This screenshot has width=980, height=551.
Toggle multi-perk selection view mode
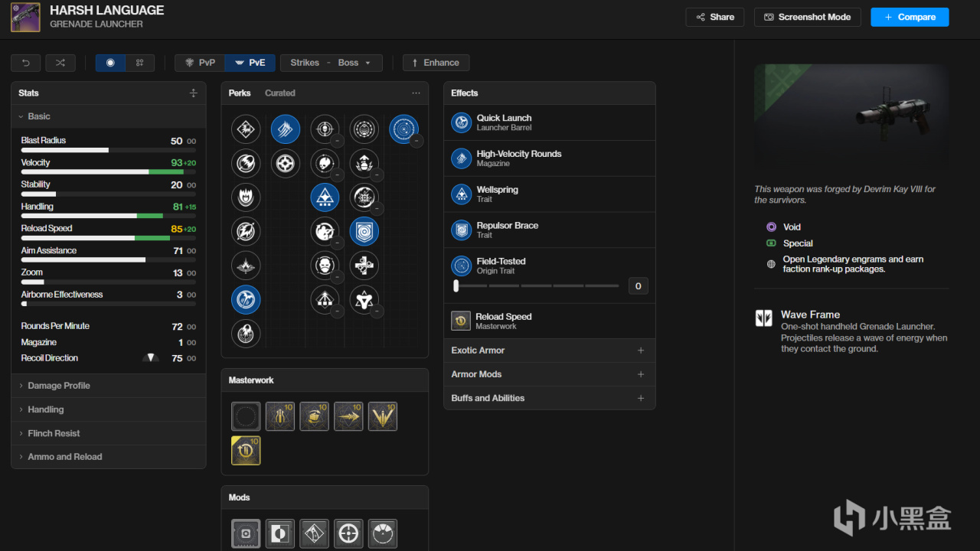pos(139,63)
